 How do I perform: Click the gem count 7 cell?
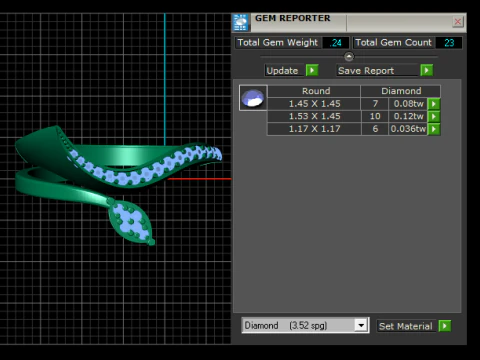375,104
